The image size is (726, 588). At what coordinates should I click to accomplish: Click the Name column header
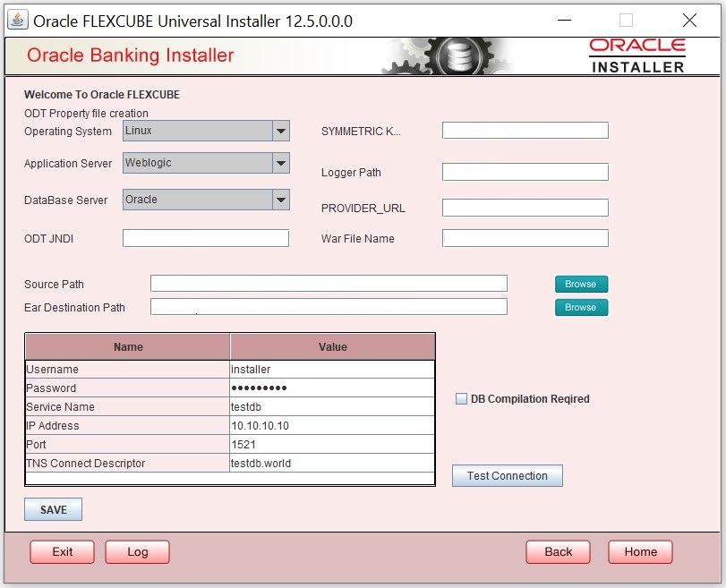pyautogui.click(x=128, y=346)
